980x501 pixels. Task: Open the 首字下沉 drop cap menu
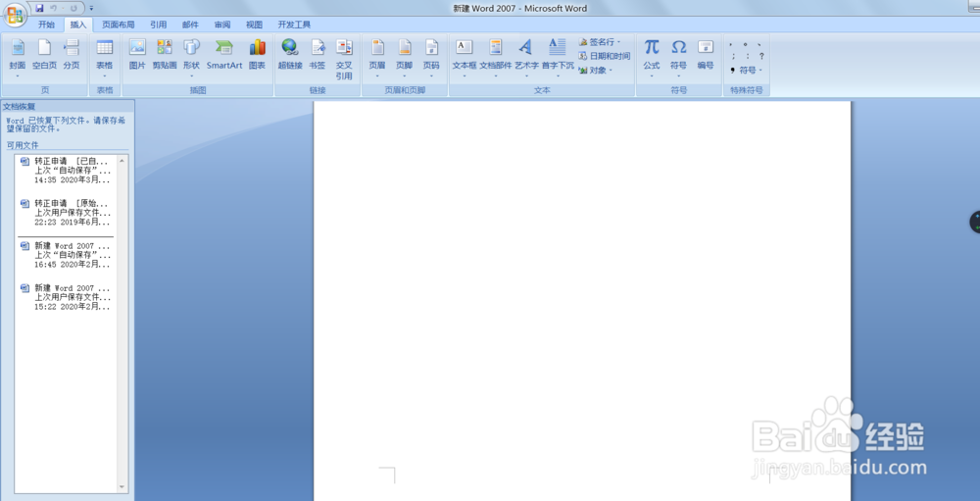[x=558, y=58]
